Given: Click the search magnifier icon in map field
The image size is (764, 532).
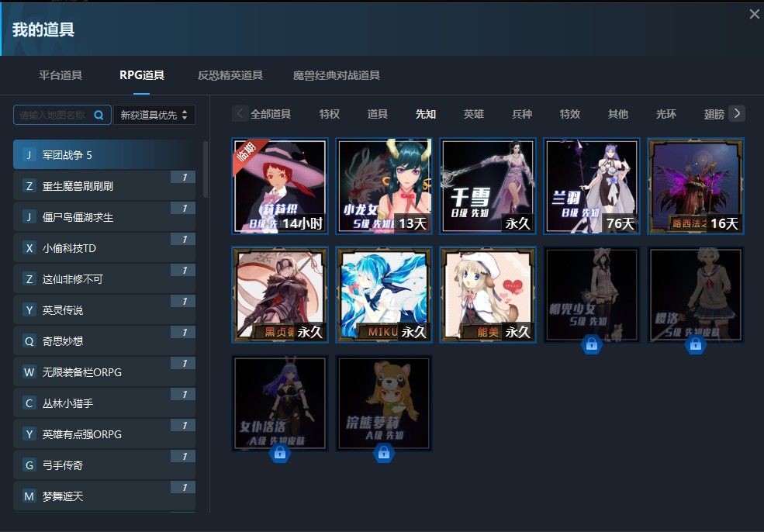Looking at the screenshot, I should (x=99, y=115).
